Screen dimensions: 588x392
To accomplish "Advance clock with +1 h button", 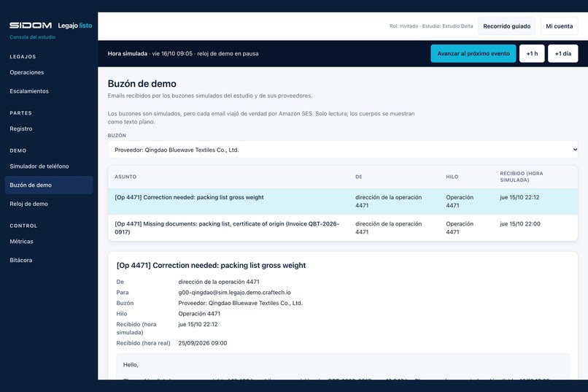I will pyautogui.click(x=532, y=53).
